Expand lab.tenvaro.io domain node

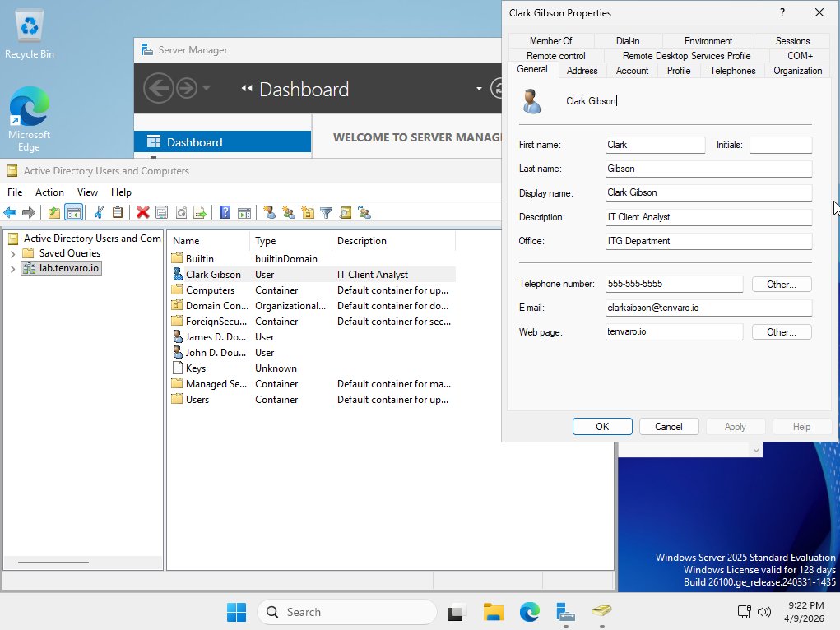tap(12, 268)
